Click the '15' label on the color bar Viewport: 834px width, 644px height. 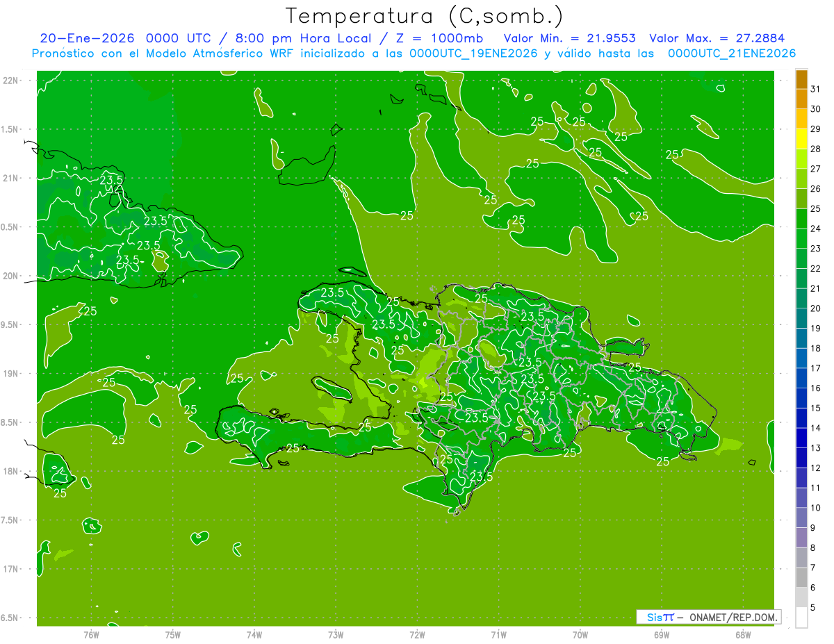coord(816,408)
